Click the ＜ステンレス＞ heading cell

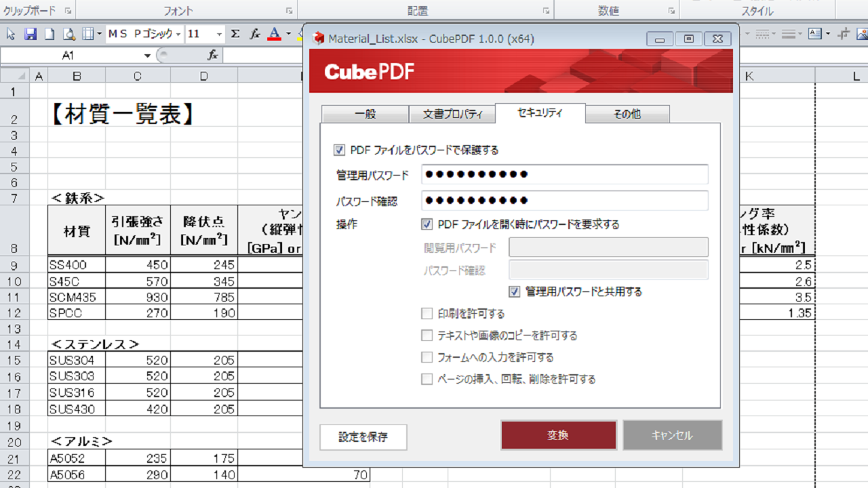[x=95, y=344]
